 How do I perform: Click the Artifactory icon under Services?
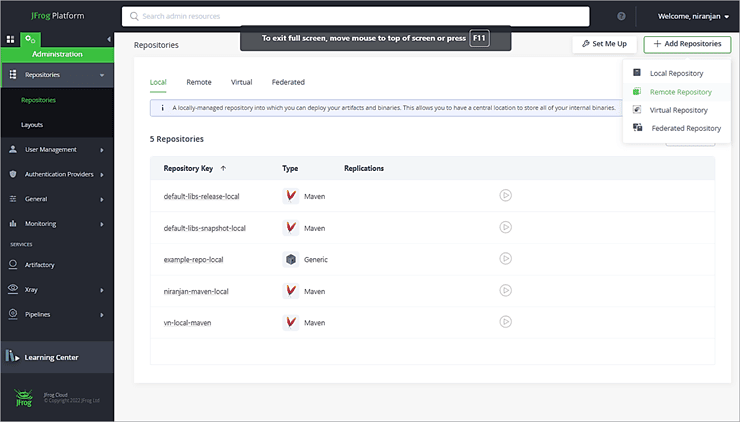13,264
